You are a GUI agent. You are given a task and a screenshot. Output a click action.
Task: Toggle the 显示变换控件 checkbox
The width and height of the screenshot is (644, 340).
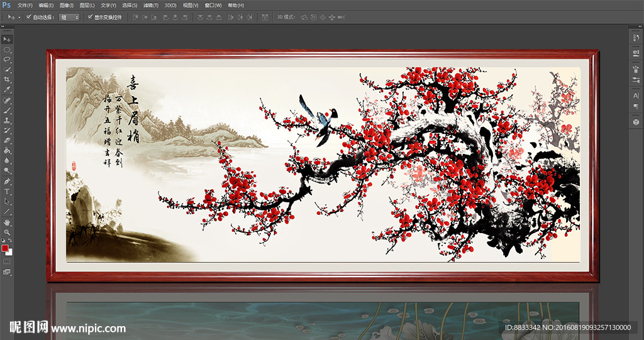[90, 18]
